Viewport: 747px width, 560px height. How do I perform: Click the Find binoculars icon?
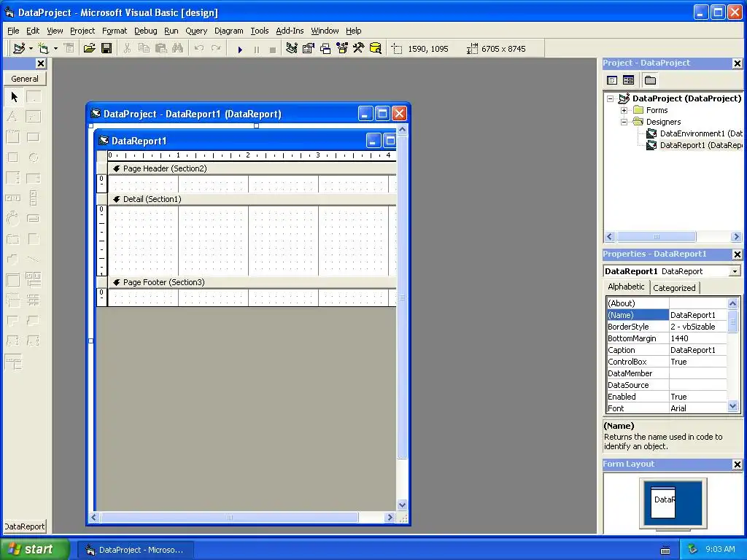[x=177, y=48]
